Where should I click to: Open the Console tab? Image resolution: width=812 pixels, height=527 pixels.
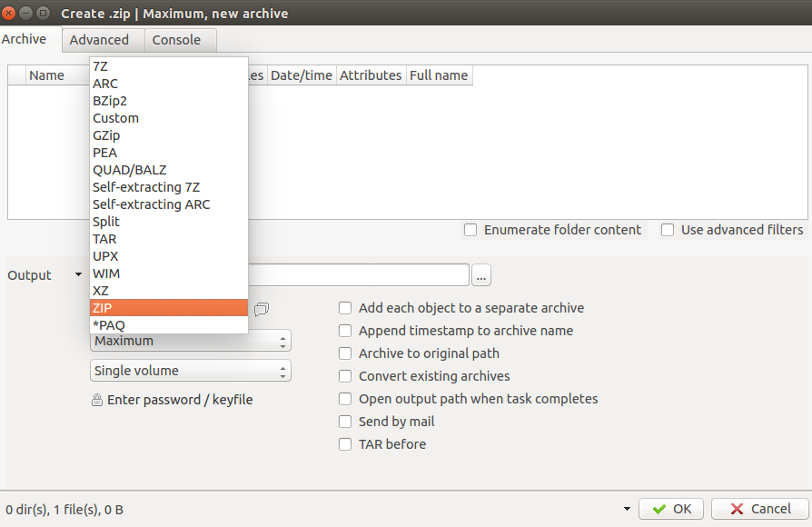point(176,40)
